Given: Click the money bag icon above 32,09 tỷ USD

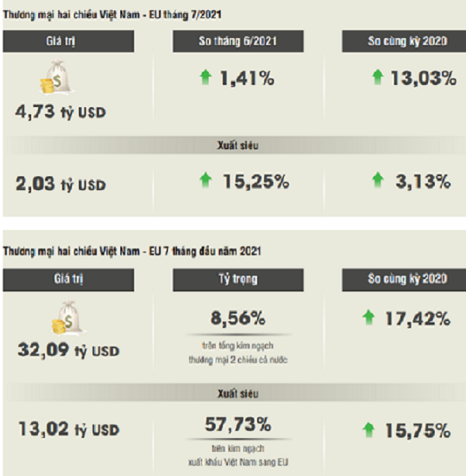Looking at the screenshot, I should point(69,318).
